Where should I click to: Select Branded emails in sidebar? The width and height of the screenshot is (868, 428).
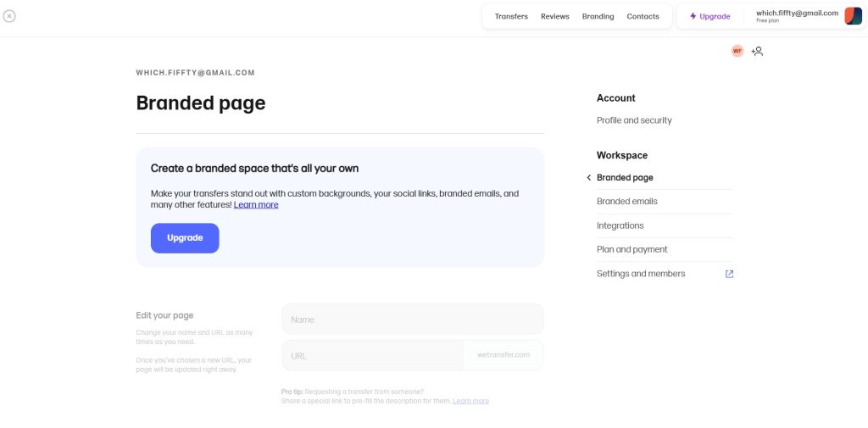pos(626,202)
